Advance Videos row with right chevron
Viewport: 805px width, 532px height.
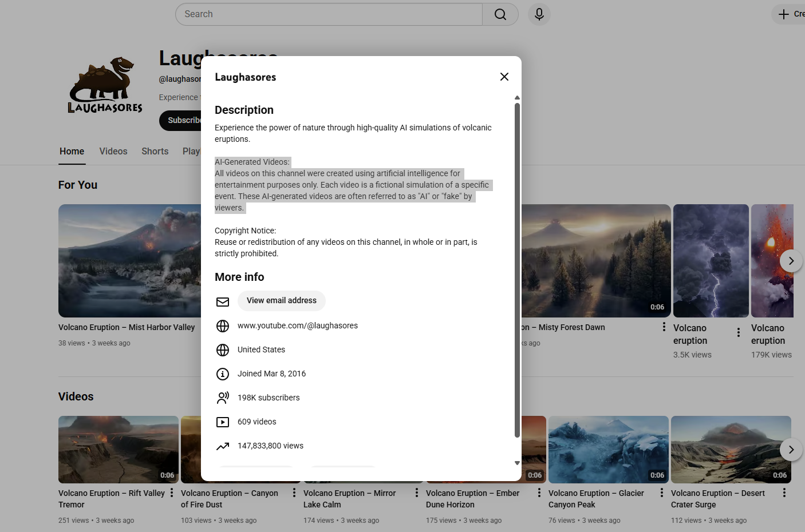(x=791, y=450)
